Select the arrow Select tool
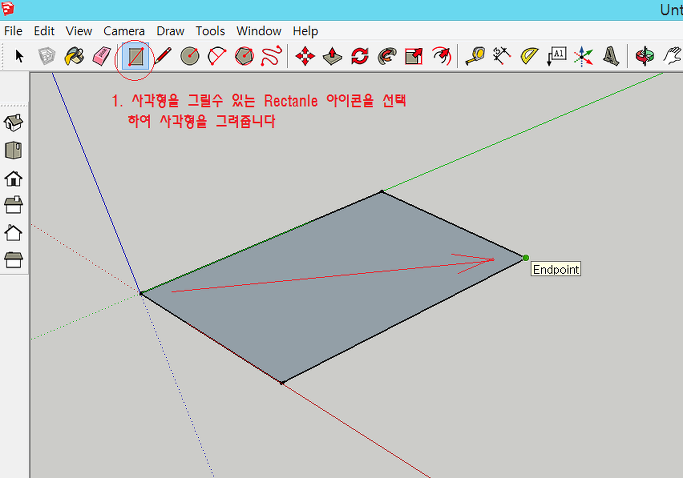The image size is (683, 478). tap(19, 56)
